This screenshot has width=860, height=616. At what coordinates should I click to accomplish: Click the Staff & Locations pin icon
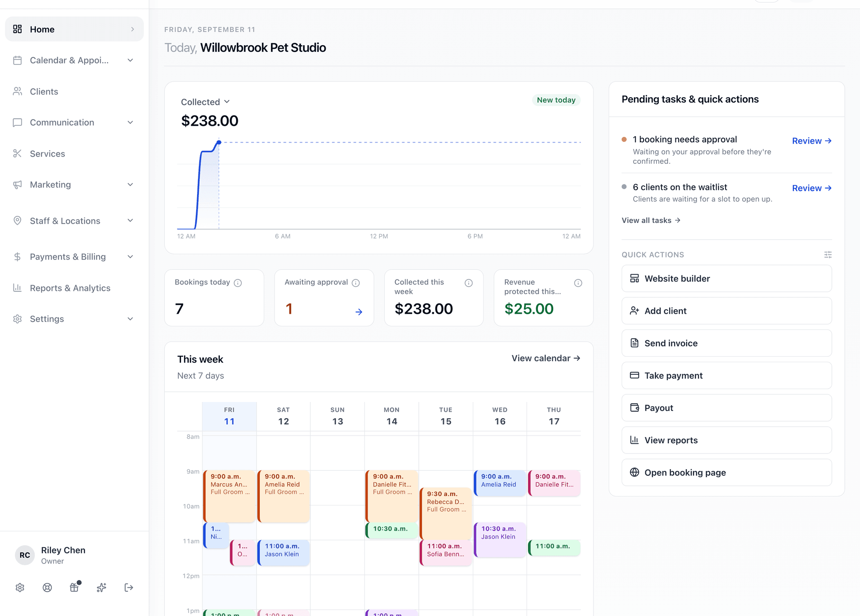click(x=17, y=221)
